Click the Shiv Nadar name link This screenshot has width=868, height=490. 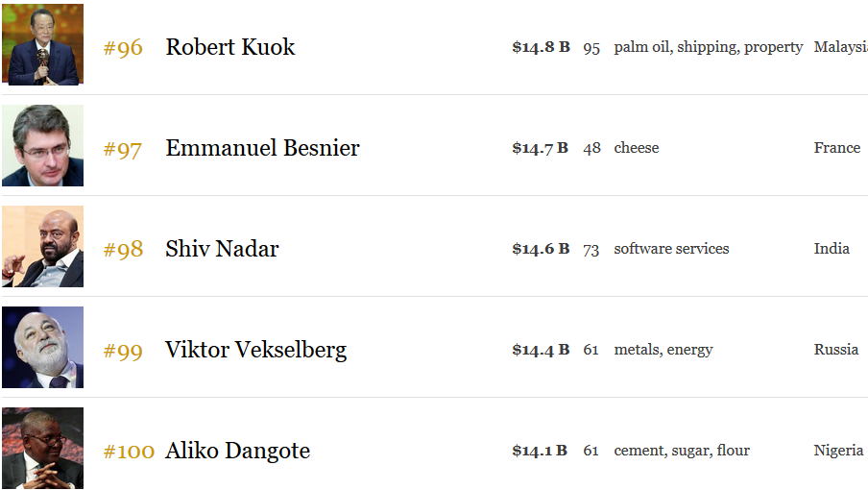pos(222,249)
